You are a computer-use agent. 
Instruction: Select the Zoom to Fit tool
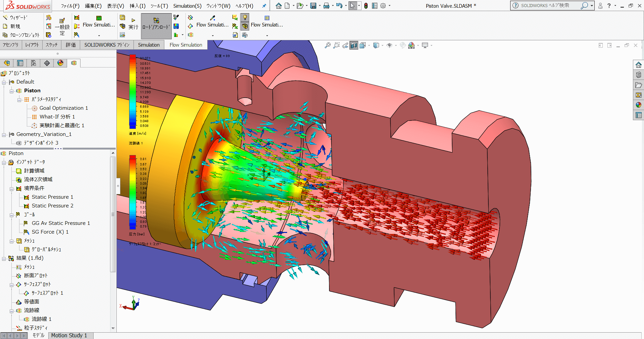(328, 45)
